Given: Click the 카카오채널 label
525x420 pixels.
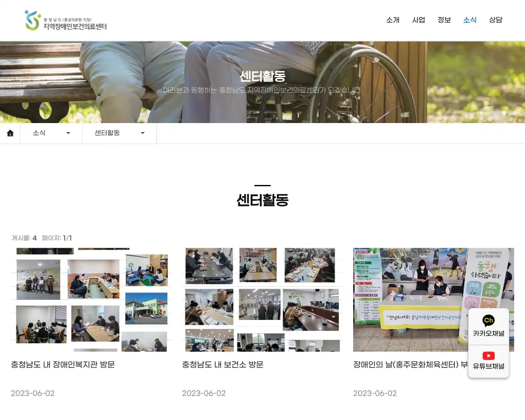Looking at the screenshot, I should coord(488,333).
